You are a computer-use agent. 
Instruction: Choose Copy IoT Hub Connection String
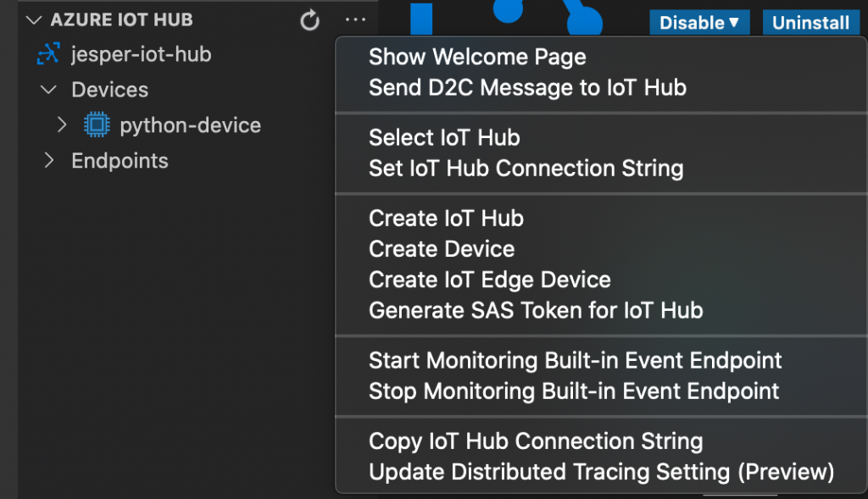[536, 441]
